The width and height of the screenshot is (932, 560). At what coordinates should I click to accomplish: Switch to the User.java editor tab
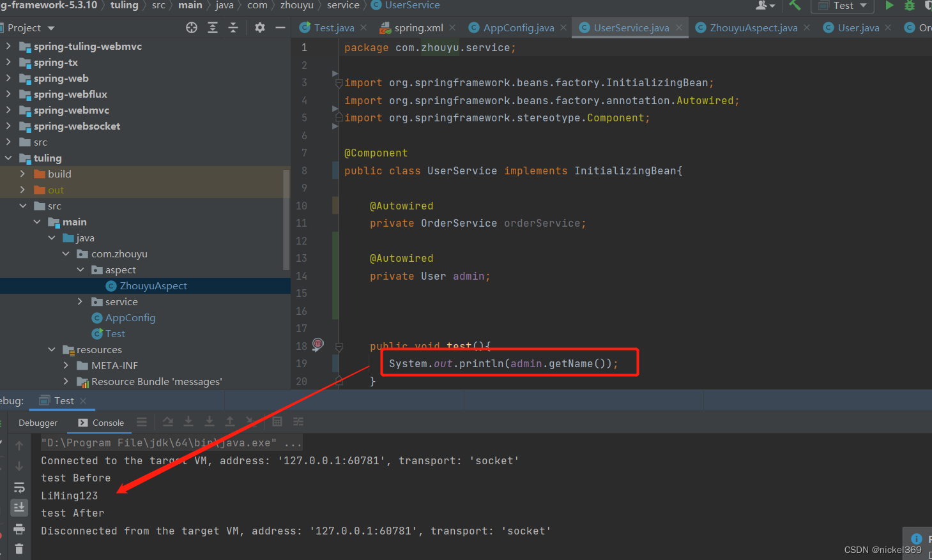(858, 27)
